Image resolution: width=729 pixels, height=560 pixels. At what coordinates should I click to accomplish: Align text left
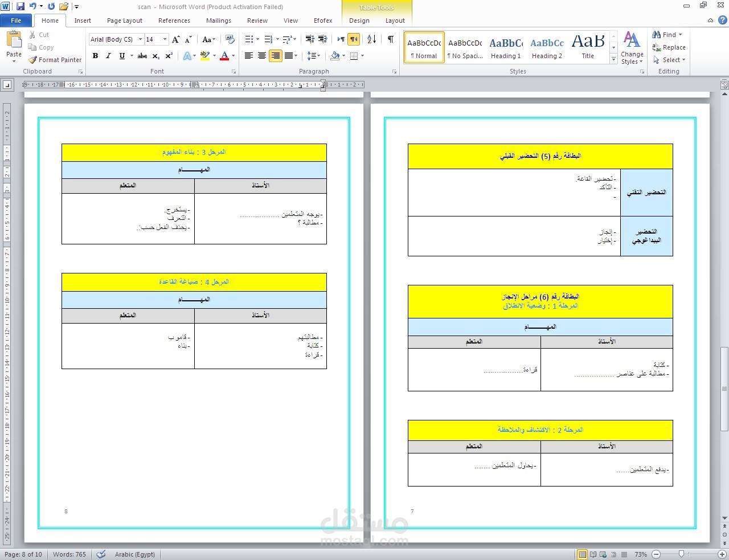click(249, 56)
